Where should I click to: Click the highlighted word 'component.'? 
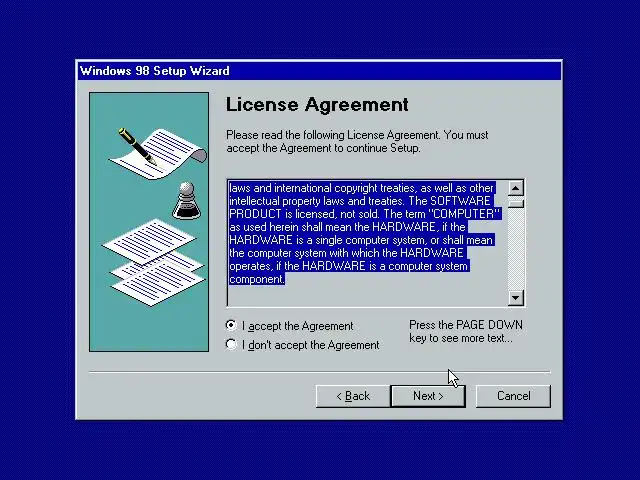(x=257, y=279)
